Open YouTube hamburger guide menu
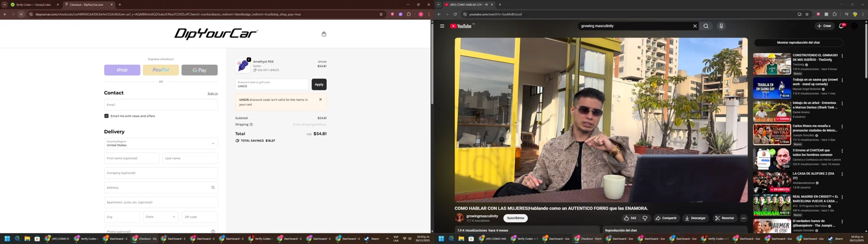The image size is (868, 244). (442, 26)
